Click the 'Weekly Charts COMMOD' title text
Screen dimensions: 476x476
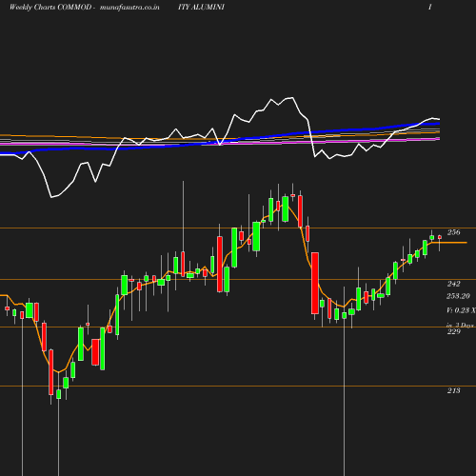pyautogui.click(x=50, y=7)
